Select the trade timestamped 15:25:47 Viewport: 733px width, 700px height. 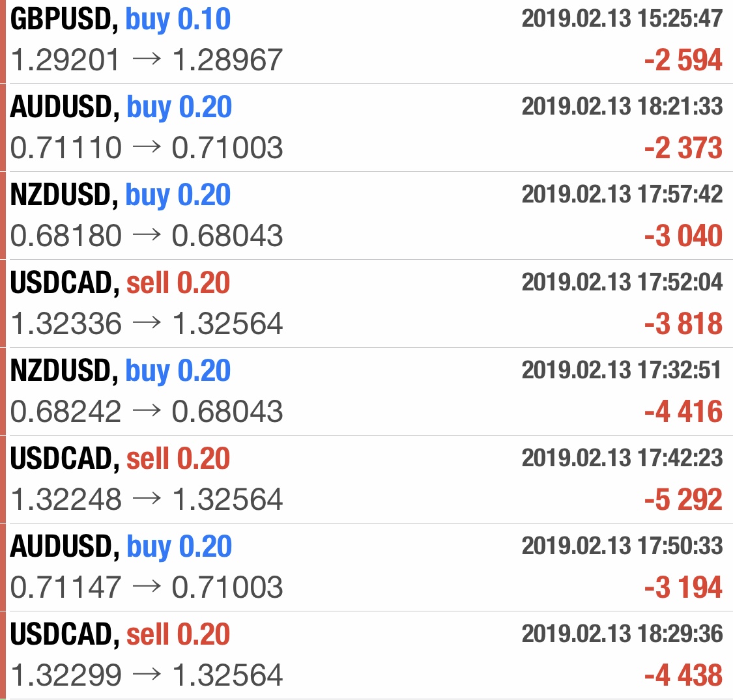pyautogui.click(x=622, y=18)
